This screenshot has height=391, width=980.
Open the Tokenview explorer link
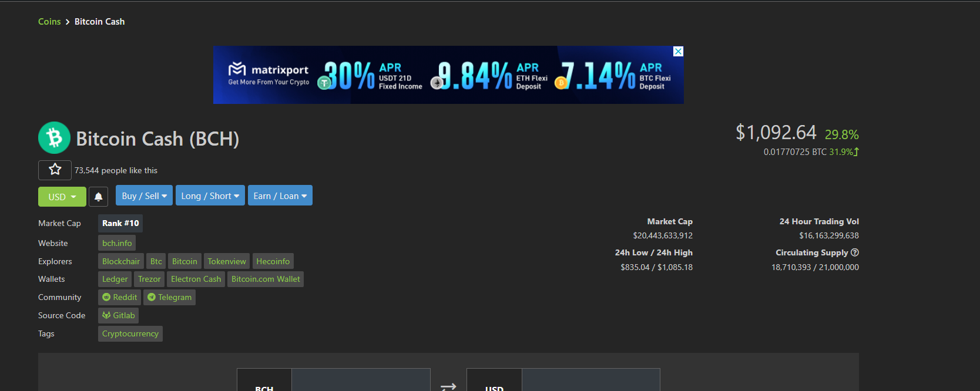coord(227,261)
